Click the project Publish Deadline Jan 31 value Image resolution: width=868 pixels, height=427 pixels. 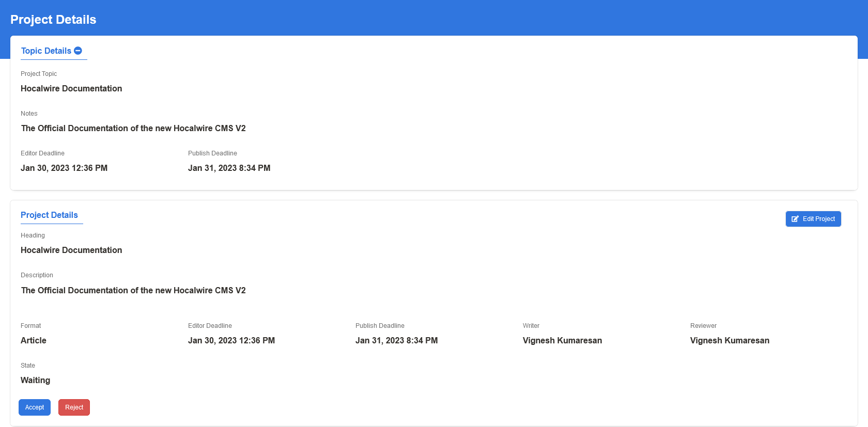(396, 341)
